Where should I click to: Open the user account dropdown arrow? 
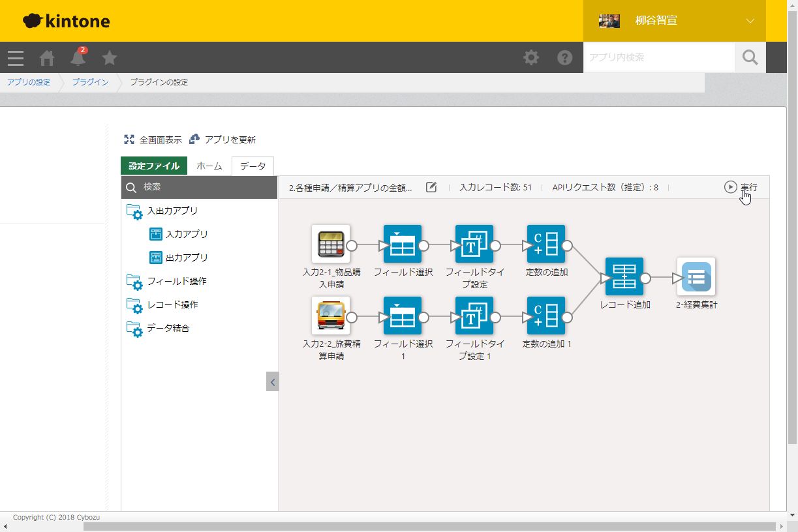click(x=750, y=21)
